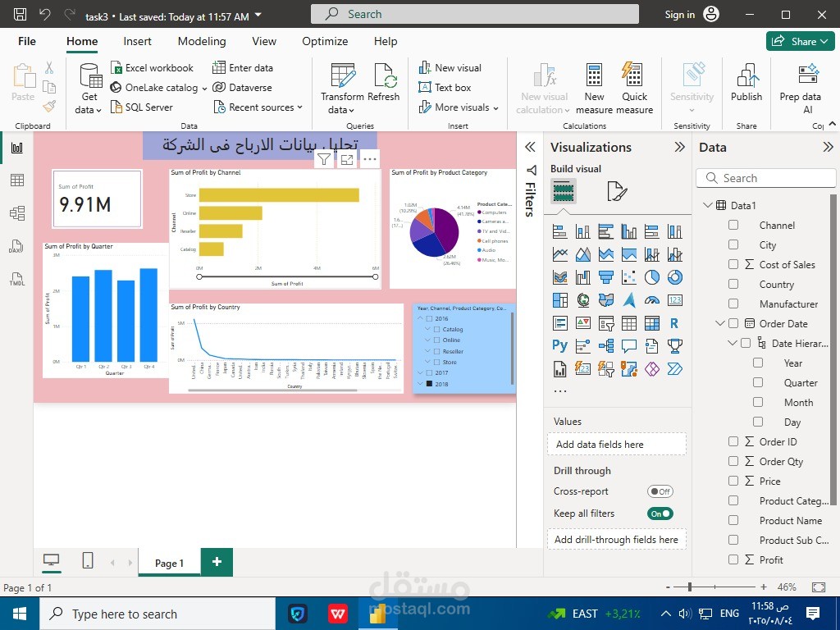This screenshot has height=630, width=840.
Task: Enter Focus mode on the Channel chart
Action: (347, 159)
